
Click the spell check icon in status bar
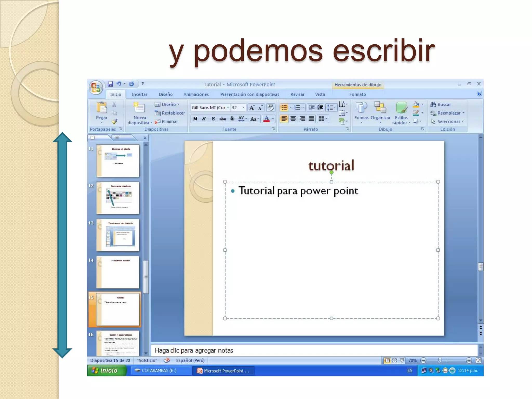pos(167,360)
